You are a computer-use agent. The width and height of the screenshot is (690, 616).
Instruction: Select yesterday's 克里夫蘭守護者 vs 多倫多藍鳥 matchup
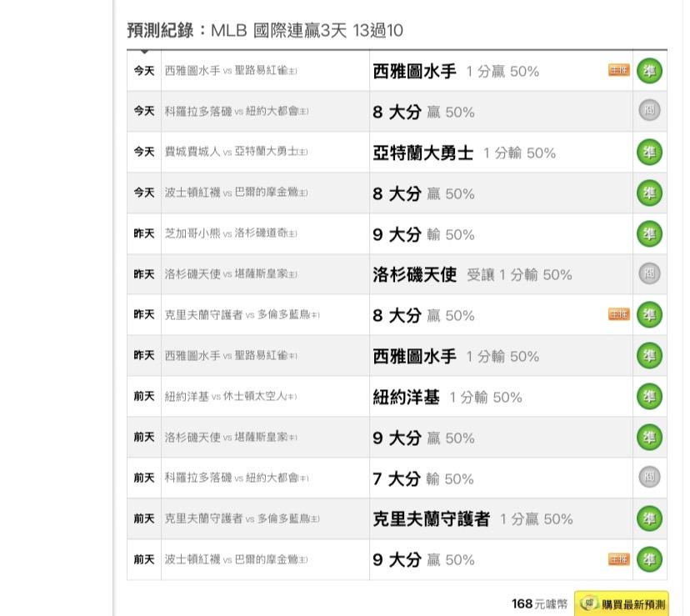tap(242, 315)
